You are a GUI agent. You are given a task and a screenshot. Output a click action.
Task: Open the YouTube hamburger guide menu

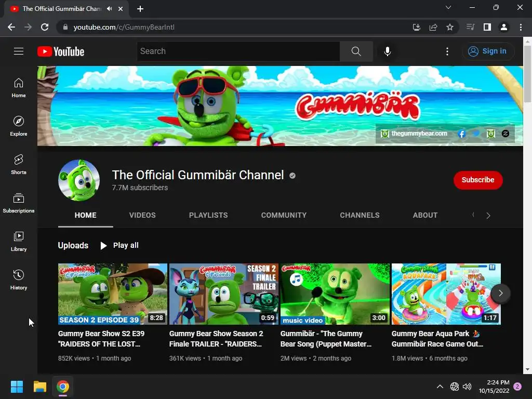point(19,51)
